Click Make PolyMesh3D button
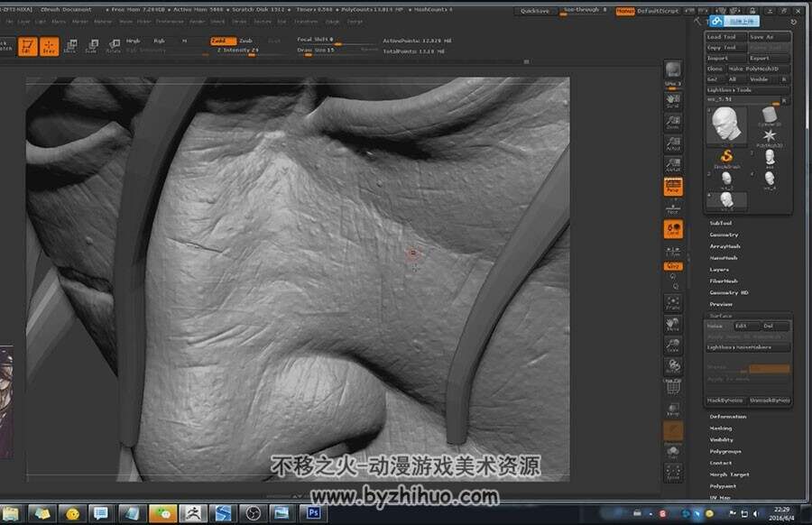 [x=759, y=69]
